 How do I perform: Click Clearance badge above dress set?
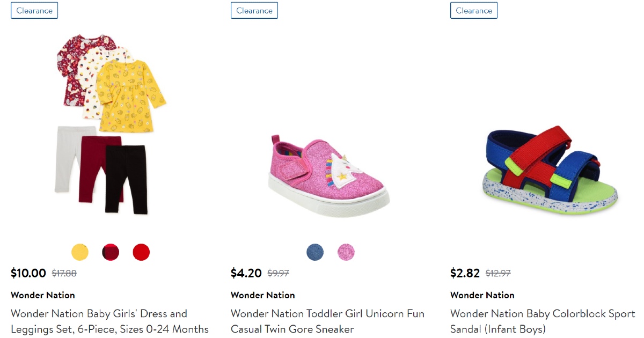point(34,10)
